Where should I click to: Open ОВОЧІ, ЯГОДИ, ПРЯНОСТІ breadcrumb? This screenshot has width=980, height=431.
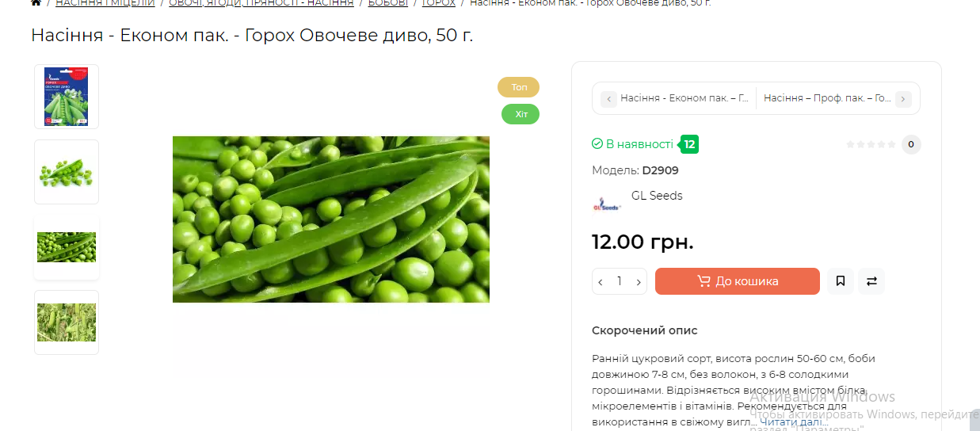tap(261, 3)
